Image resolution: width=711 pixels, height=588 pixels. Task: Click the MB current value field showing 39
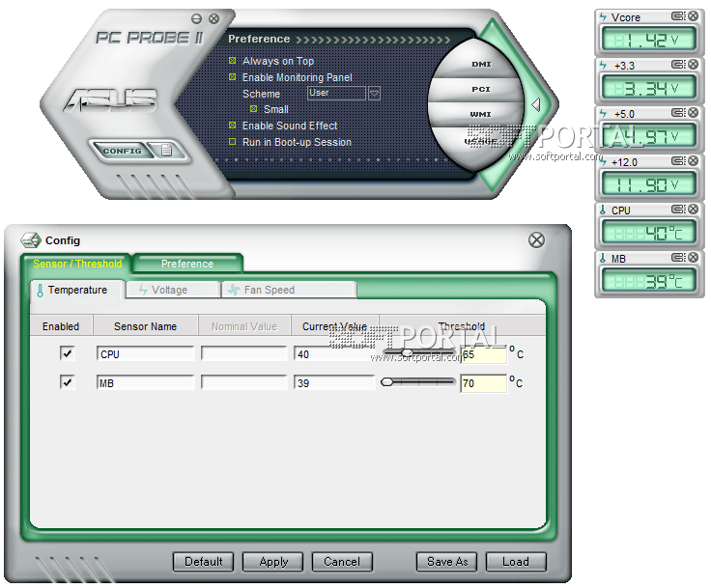(334, 382)
